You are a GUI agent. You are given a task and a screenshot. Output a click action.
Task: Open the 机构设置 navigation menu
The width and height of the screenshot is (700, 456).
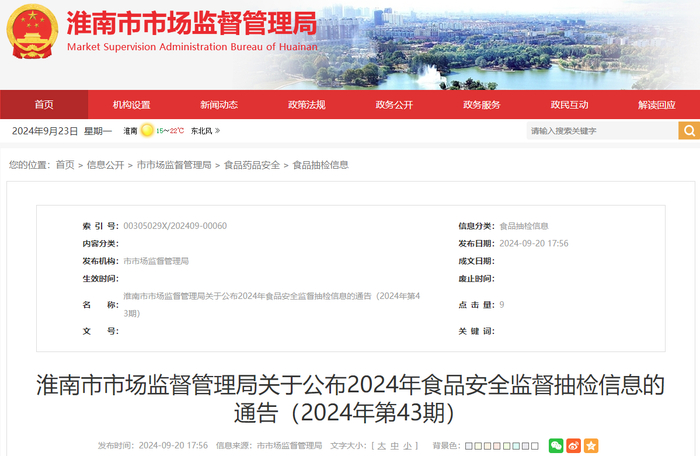pos(132,105)
